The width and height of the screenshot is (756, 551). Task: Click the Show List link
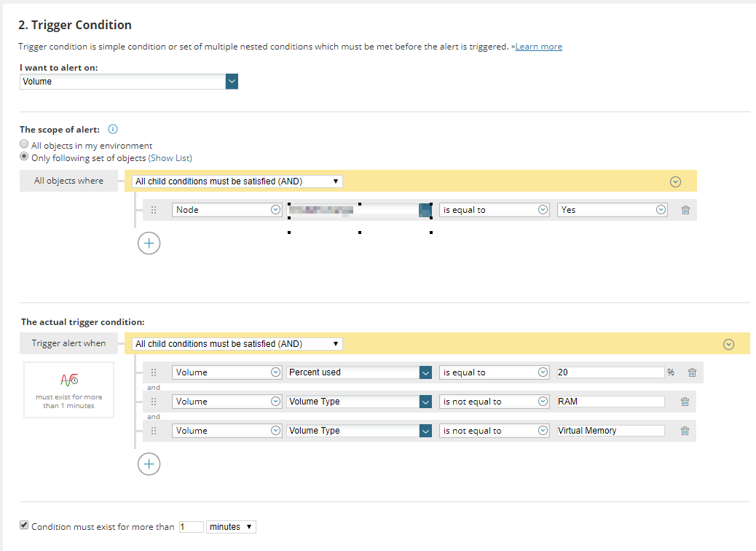click(170, 158)
